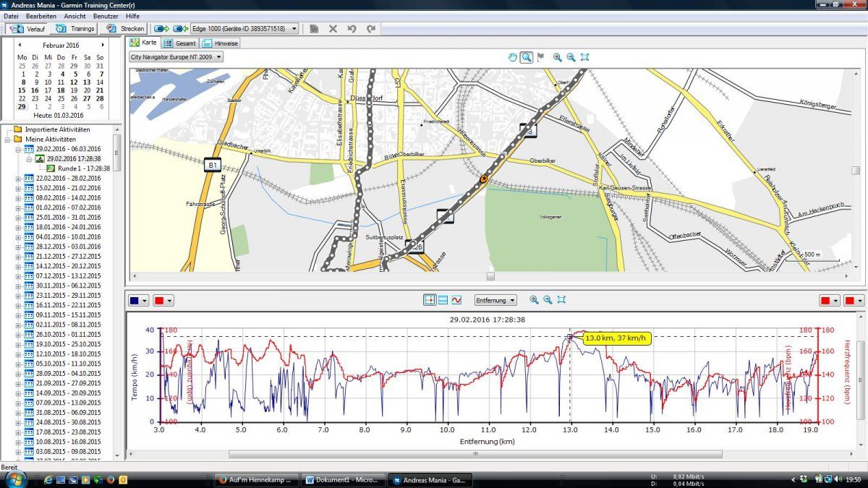Click the delete X icon in toolbar
The width and height of the screenshot is (868, 488).
coord(333,29)
